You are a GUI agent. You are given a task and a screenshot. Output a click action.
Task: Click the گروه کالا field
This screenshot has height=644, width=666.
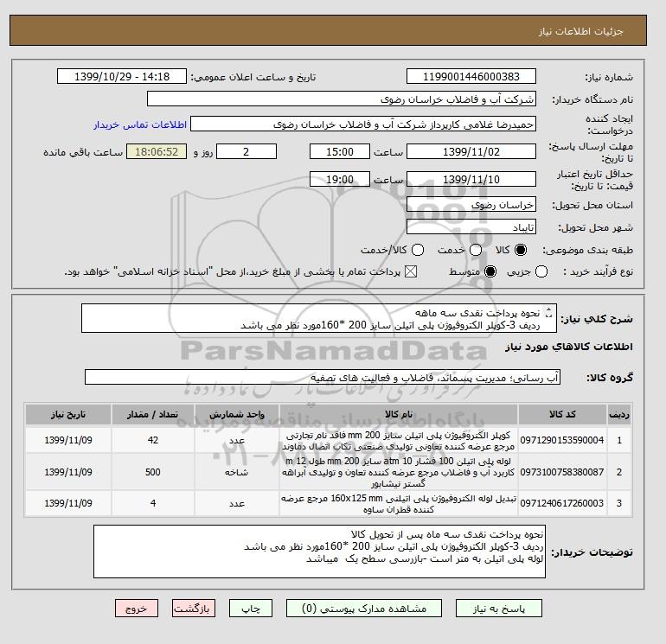[323, 377]
